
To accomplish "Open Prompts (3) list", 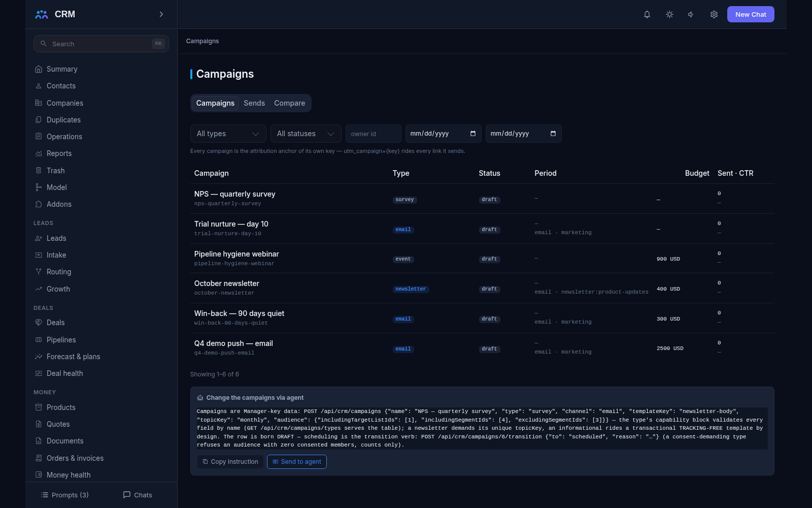I will coord(64,495).
